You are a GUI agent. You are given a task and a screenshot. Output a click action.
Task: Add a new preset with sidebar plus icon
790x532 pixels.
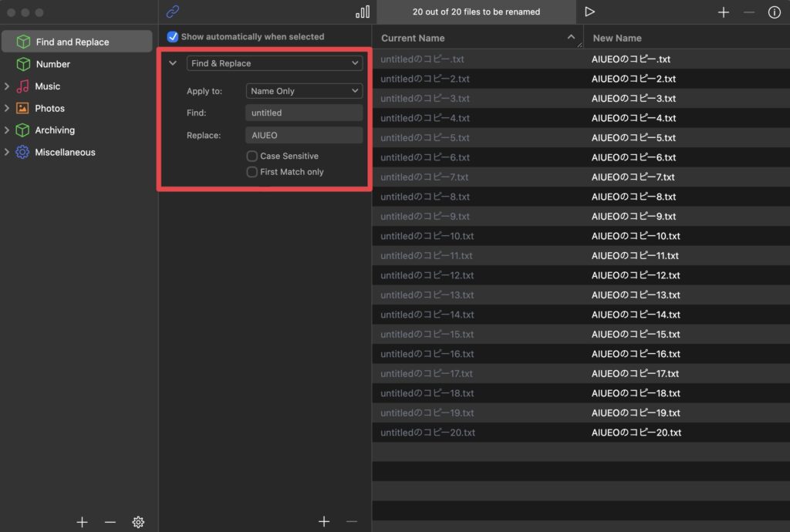tap(82, 522)
